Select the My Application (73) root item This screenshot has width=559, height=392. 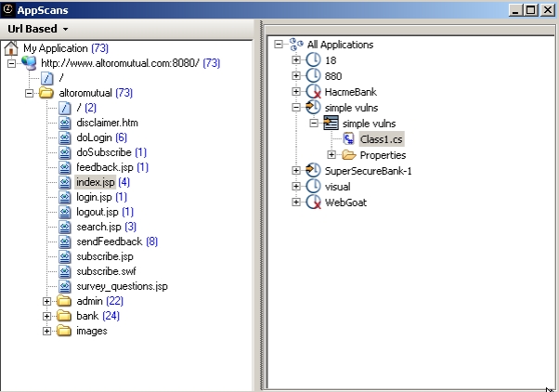click(x=66, y=48)
